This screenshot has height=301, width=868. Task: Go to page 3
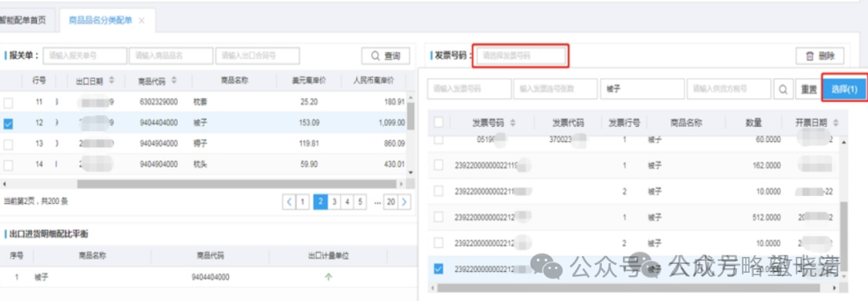point(334,202)
